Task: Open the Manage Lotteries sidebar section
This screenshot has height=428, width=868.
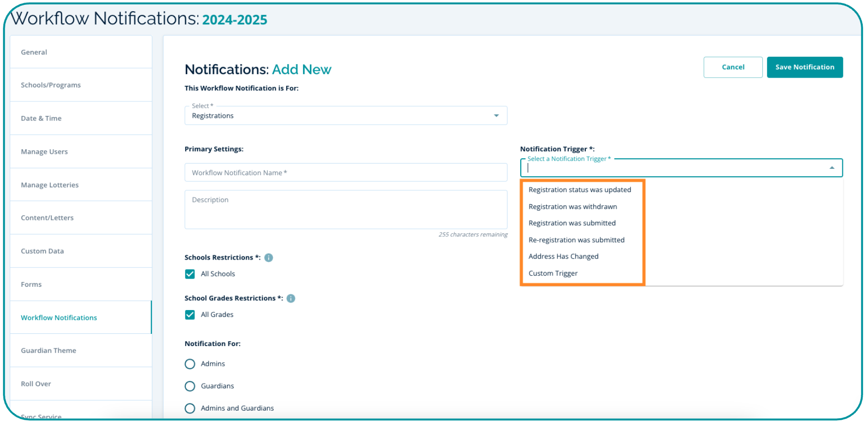Action: pyautogui.click(x=49, y=185)
